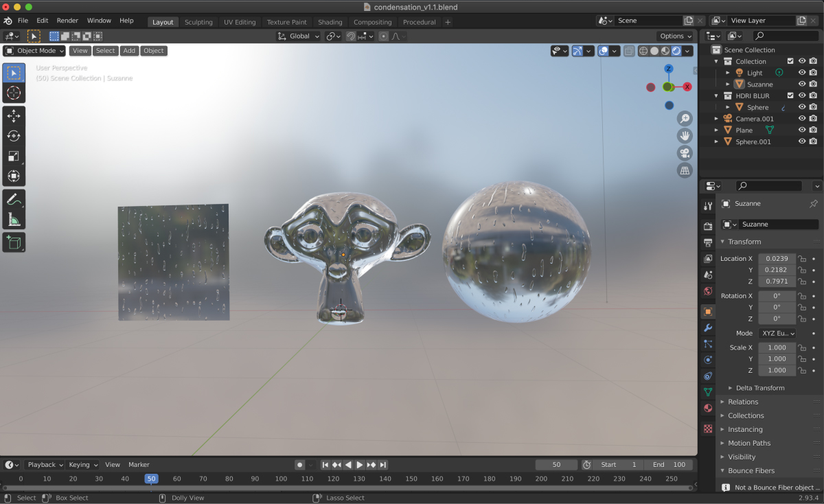The width and height of the screenshot is (824, 504).
Task: Switch perspective/orthographic with grid icon
Action: (x=685, y=170)
